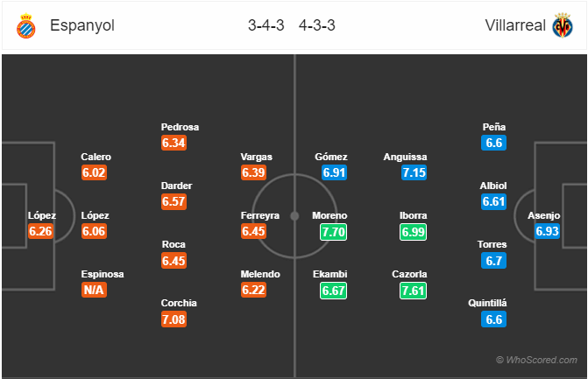Click the Espanyol club crest icon
This screenshot has width=588, height=379.
pos(26,25)
